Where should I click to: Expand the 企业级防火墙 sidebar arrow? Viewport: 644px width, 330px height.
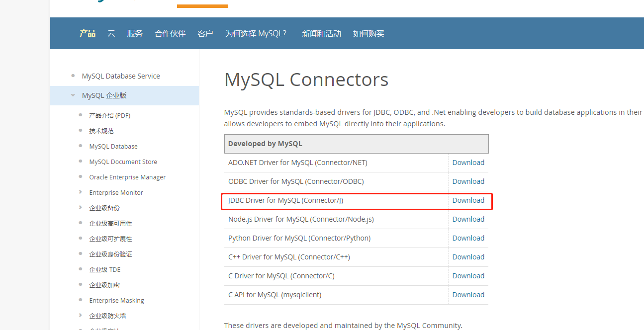pyautogui.click(x=81, y=316)
